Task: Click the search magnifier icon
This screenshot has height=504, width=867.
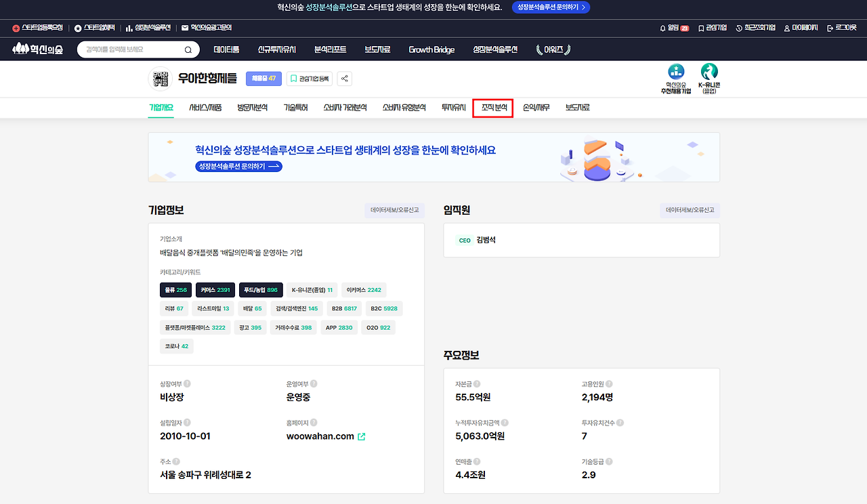Action: point(188,49)
